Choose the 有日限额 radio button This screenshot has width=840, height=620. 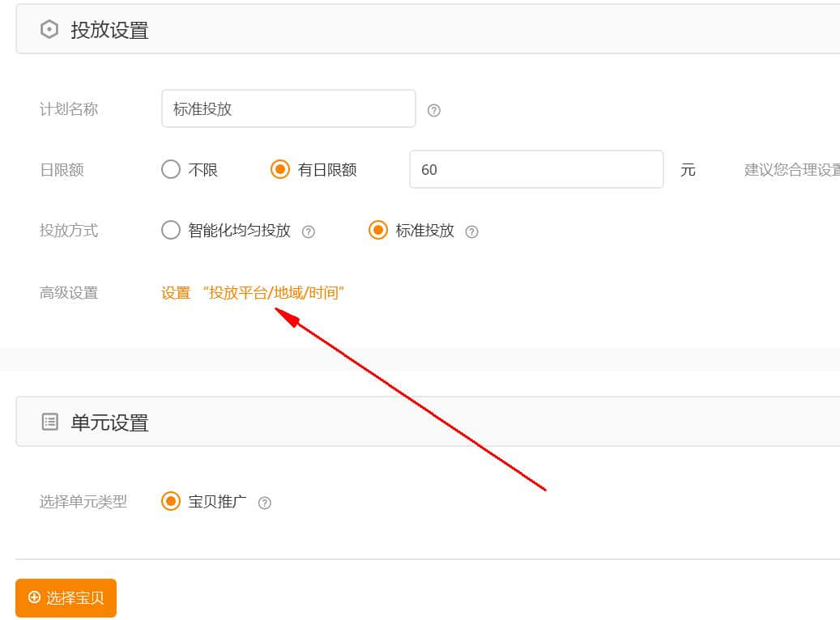coord(279,169)
